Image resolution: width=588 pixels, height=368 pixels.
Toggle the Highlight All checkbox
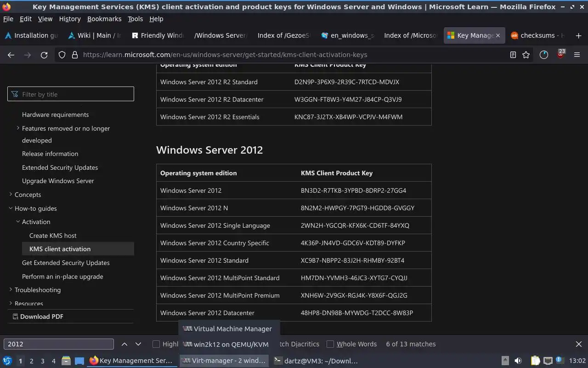156,344
